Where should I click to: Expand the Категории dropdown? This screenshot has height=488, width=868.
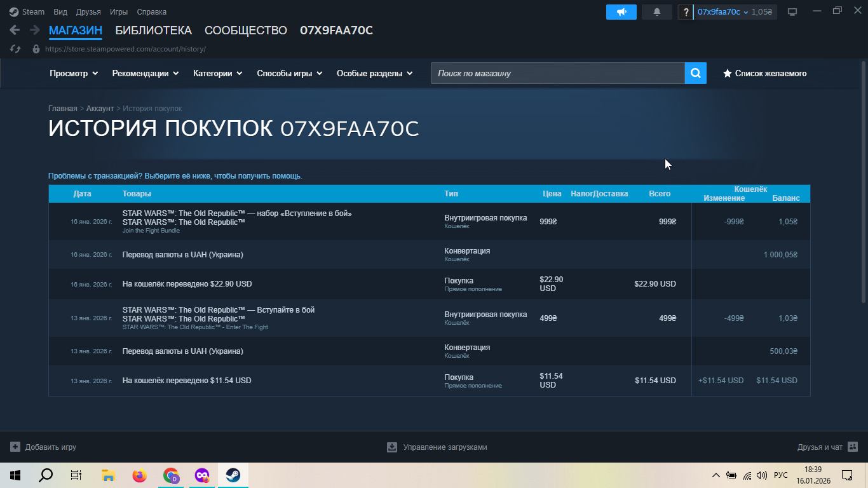click(218, 73)
